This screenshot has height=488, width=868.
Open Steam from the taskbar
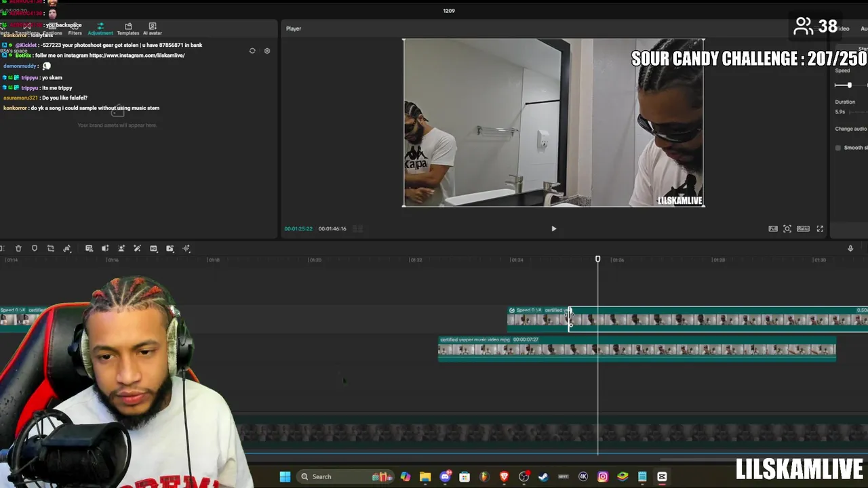(x=543, y=476)
